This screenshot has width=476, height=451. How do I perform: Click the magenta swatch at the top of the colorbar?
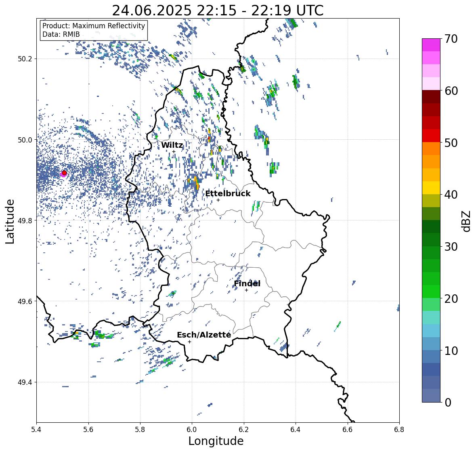click(431, 45)
